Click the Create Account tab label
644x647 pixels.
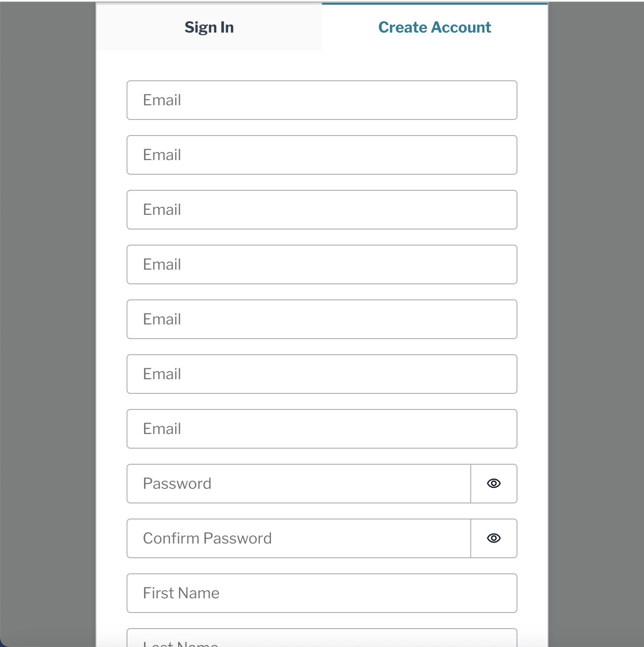coord(434,27)
